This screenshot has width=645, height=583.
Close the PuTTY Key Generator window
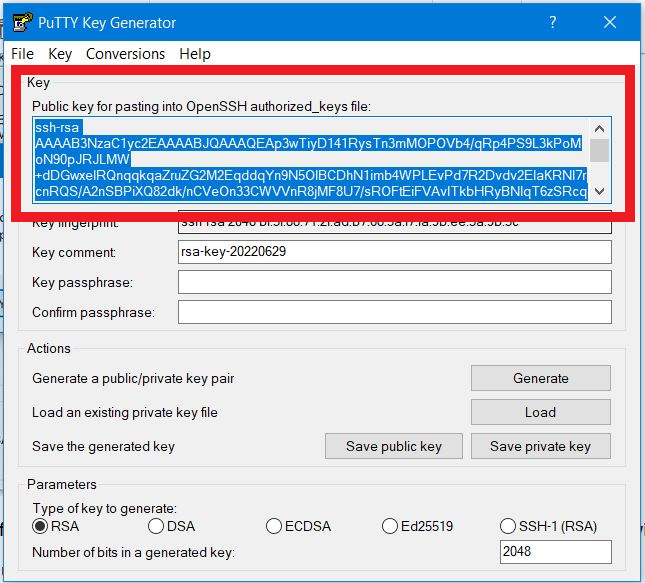pos(610,22)
